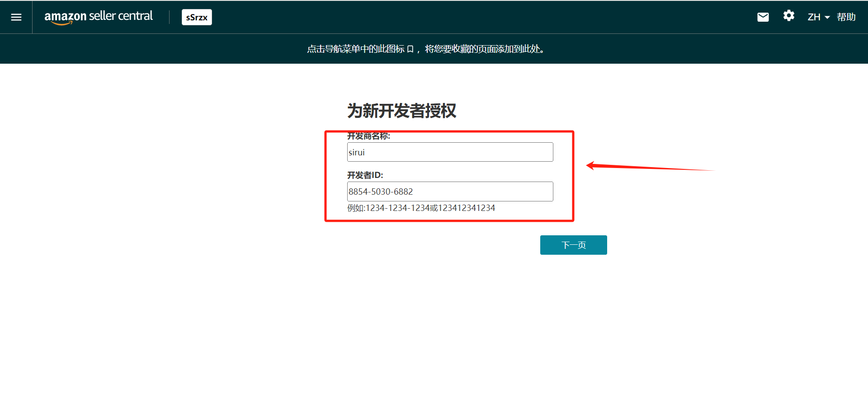
Task: Focus the 开发者ID input field
Action: [450, 191]
